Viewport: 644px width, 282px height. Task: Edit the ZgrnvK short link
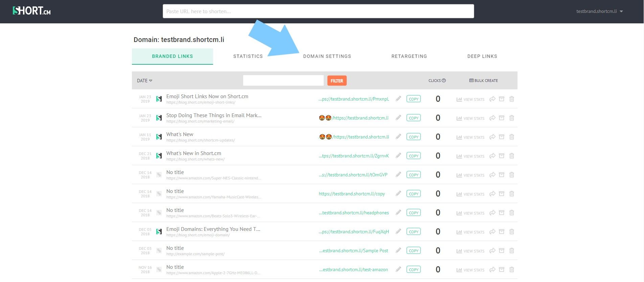pos(398,156)
